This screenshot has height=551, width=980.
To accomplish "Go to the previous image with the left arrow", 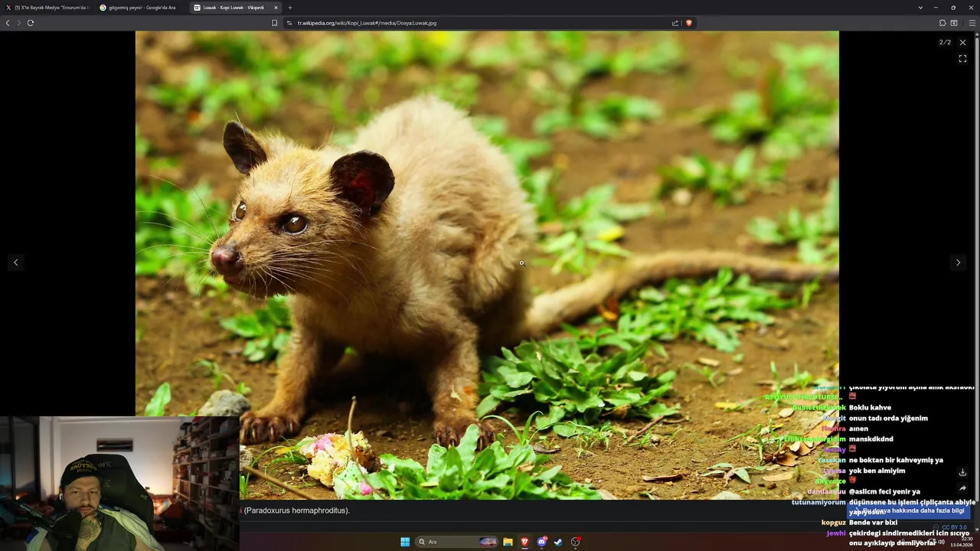I will point(15,262).
